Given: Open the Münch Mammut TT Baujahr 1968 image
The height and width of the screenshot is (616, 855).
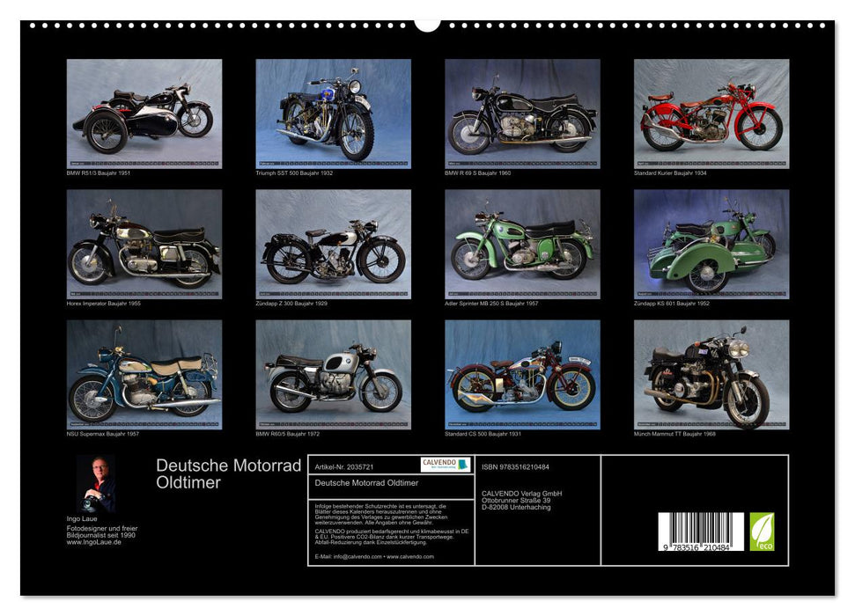Looking at the screenshot, I should pos(708,378).
